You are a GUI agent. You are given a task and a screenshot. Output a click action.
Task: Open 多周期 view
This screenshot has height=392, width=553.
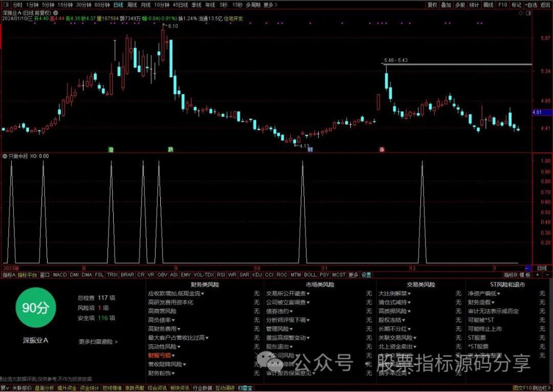click(253, 5)
